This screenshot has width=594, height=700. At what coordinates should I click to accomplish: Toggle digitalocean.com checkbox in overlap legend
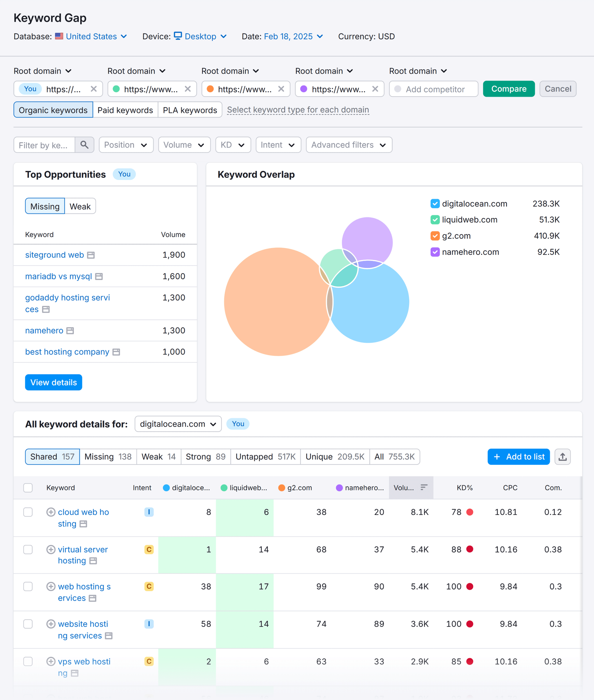(x=435, y=204)
